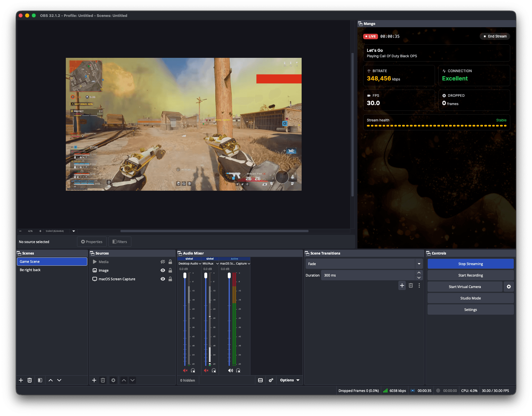This screenshot has width=532, height=416.
Task: Hide macOS Screen Capture source
Action: [163, 279]
